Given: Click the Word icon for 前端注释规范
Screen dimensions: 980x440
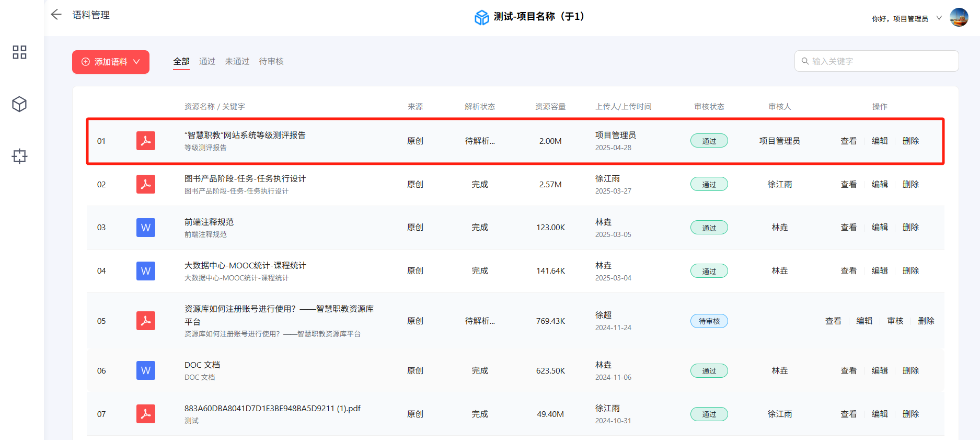Looking at the screenshot, I should click(x=146, y=228).
